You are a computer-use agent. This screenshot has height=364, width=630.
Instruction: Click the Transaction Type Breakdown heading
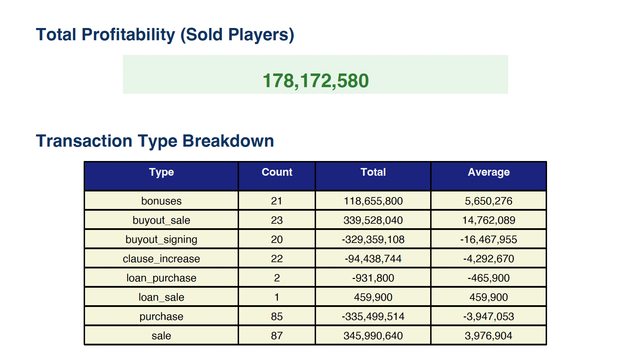[155, 141]
